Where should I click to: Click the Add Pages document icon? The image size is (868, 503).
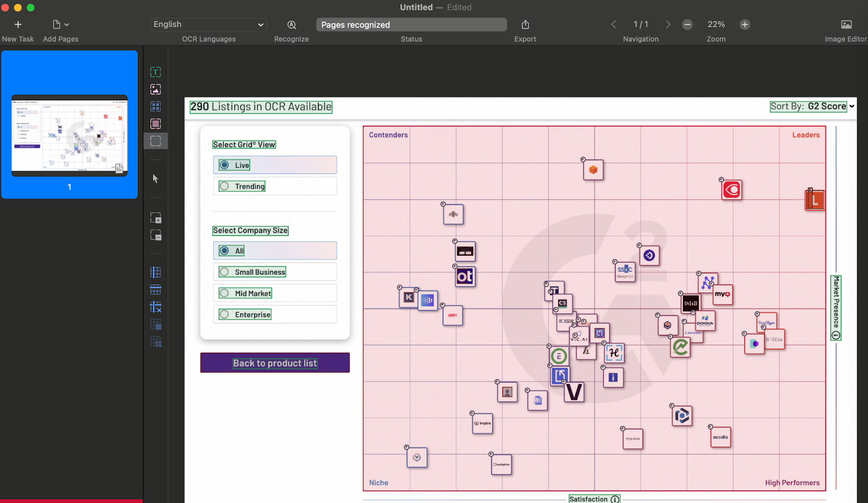click(56, 24)
